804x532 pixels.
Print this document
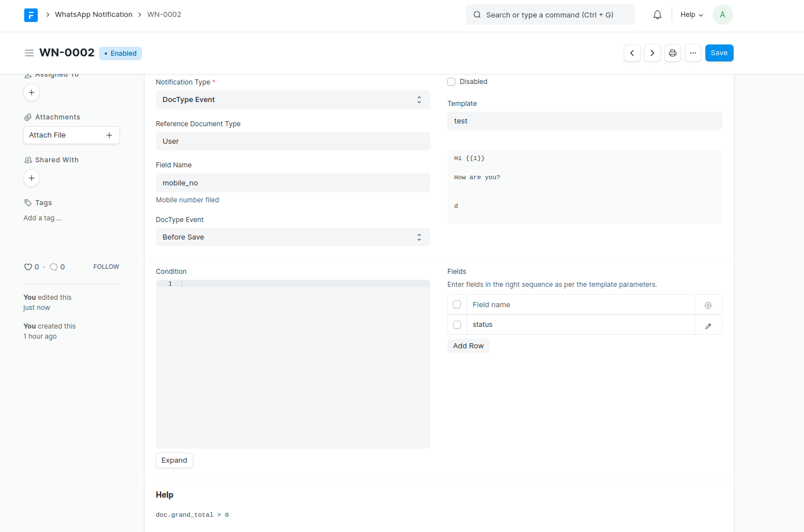tap(673, 53)
